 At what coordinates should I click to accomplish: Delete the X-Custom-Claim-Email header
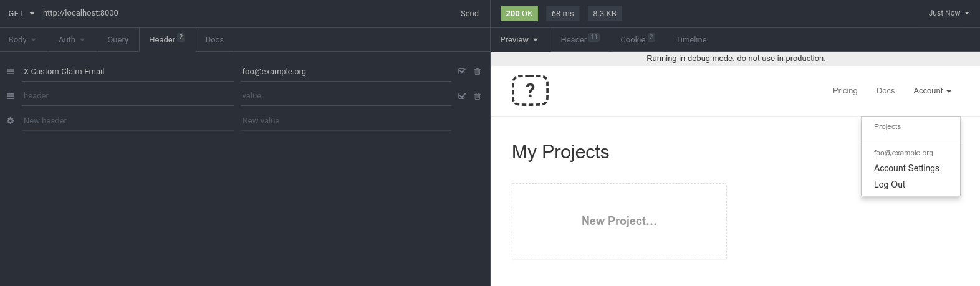point(478,72)
